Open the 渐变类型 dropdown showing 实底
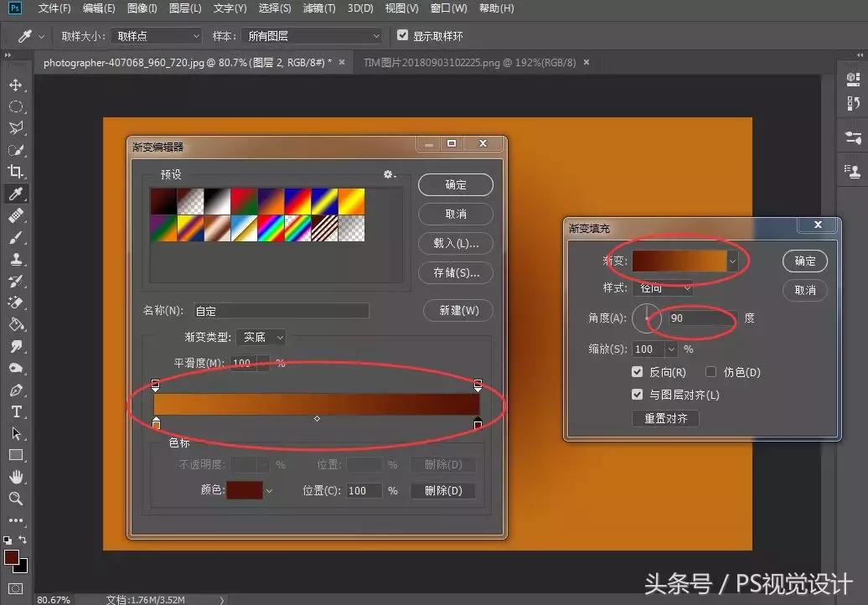868x605 pixels. click(261, 337)
